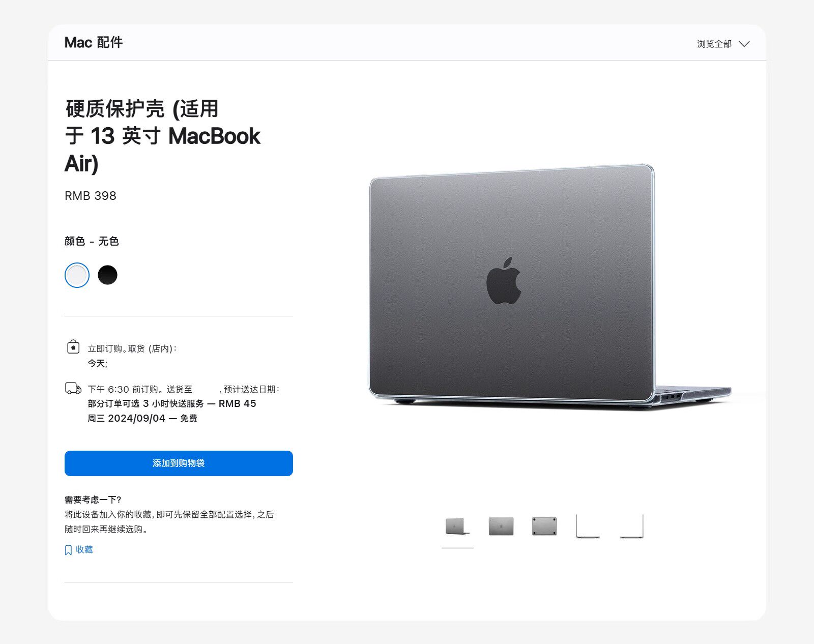
Task: Click the 送货至 delivery location text
Action: point(179,389)
